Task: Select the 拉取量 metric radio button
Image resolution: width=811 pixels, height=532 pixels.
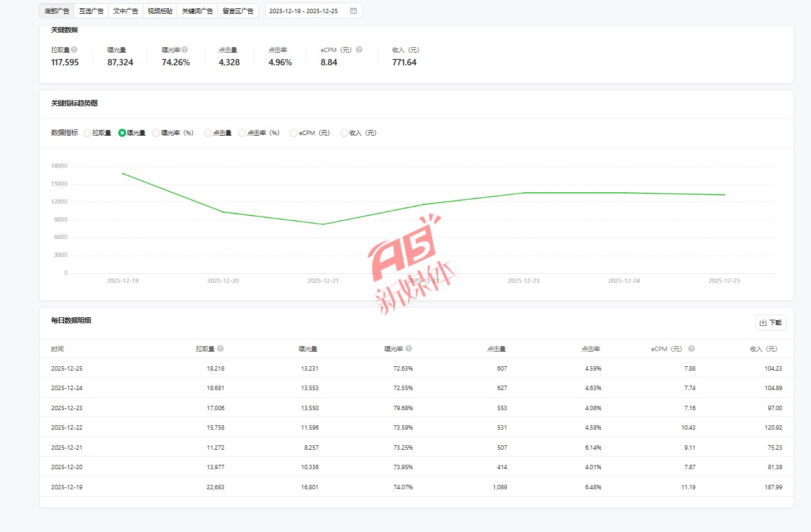Action: (87, 133)
